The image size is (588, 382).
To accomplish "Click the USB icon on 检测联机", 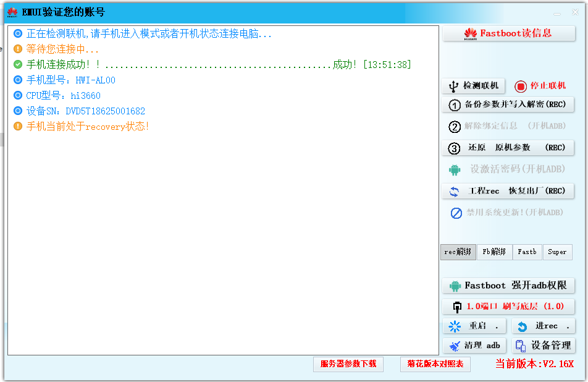I will pos(453,86).
